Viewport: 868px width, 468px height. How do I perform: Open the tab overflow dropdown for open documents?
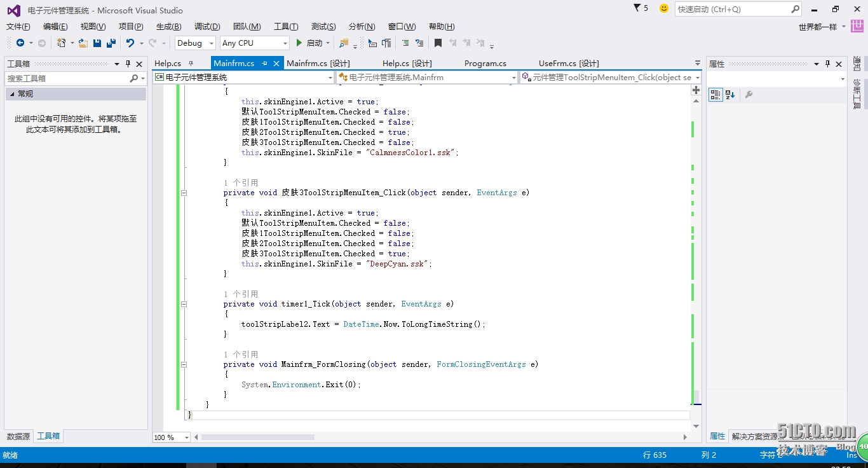pyautogui.click(x=698, y=64)
